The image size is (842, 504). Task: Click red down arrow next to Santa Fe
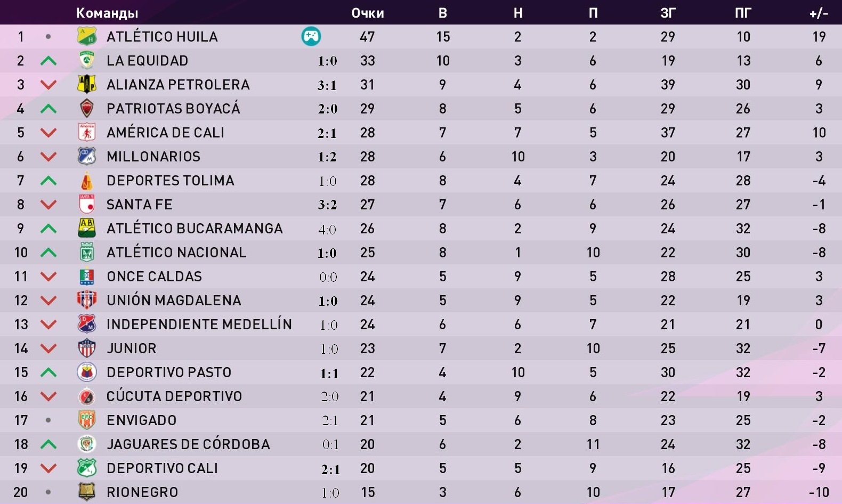(x=48, y=205)
